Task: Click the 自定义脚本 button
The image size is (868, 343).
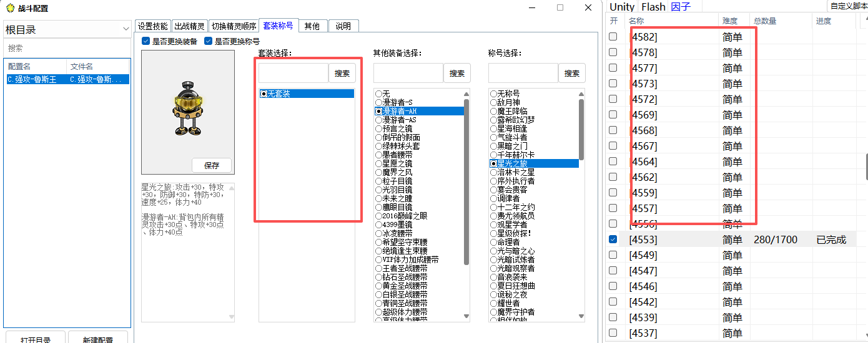Action: pyautogui.click(x=848, y=6)
